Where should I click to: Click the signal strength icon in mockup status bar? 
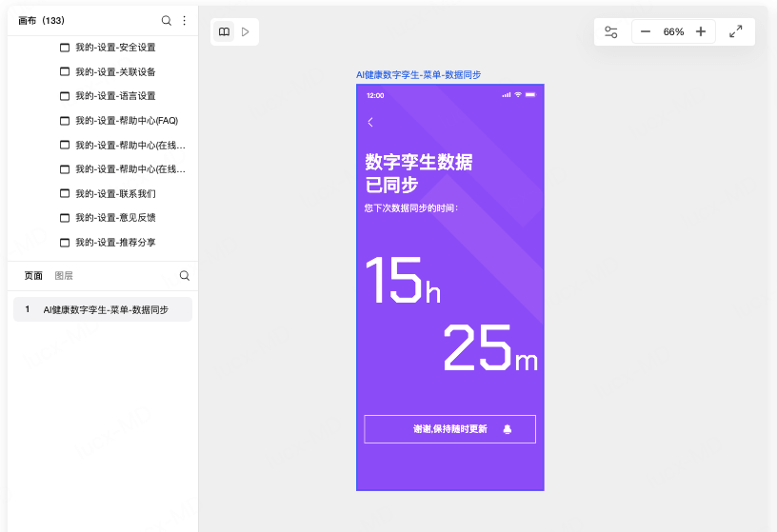coord(506,94)
